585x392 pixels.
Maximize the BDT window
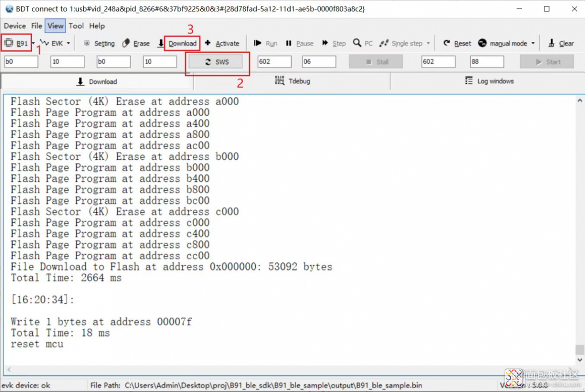547,9
